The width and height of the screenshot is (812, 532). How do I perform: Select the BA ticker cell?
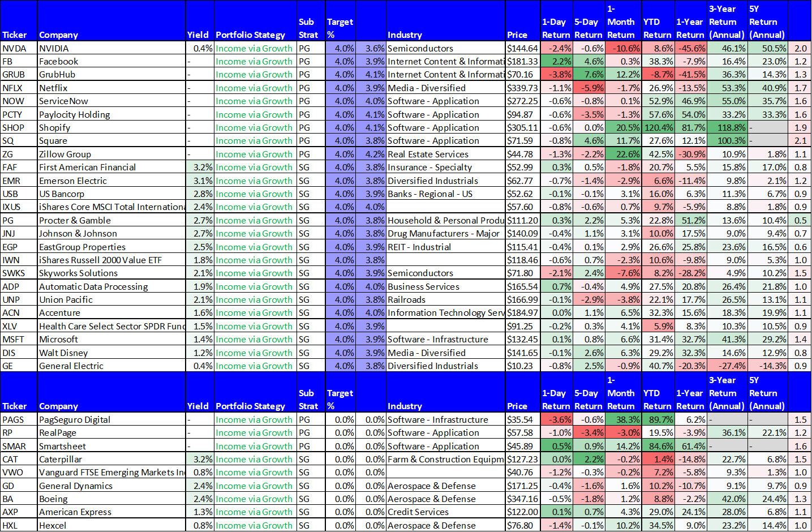point(19,499)
